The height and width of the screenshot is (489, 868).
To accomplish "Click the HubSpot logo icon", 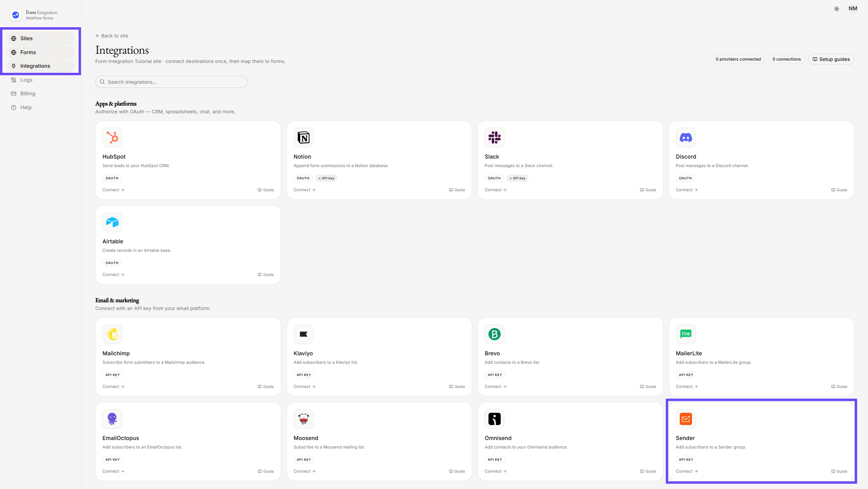I will (x=112, y=137).
